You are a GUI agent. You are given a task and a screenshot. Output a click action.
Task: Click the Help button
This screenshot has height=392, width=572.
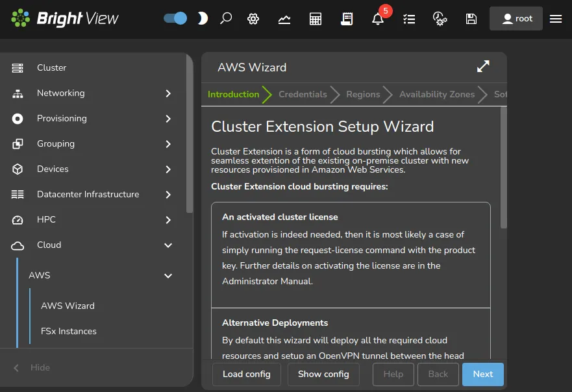[x=393, y=374]
